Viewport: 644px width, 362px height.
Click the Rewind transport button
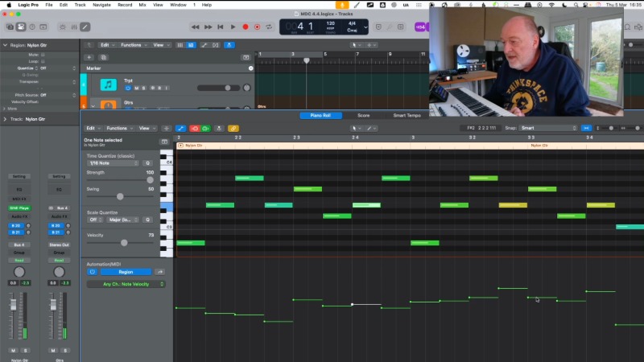tap(195, 27)
